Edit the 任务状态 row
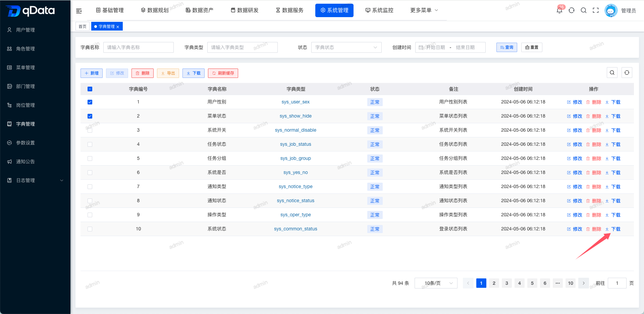This screenshot has width=644, height=314. 575,144
